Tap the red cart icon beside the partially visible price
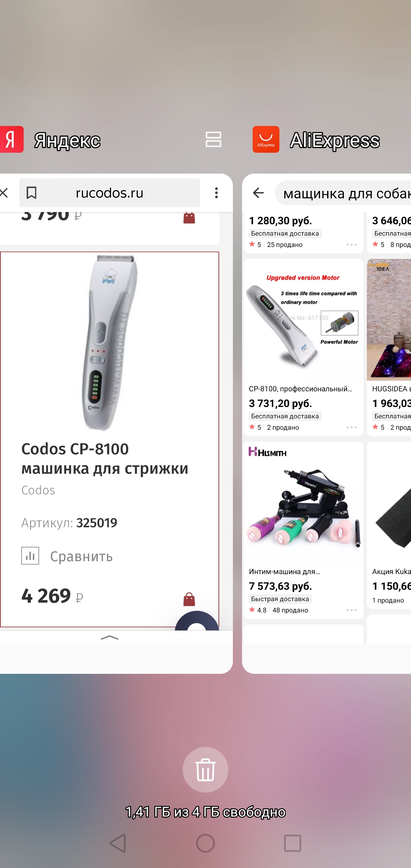Screen dimensions: 411x868 click(x=189, y=217)
